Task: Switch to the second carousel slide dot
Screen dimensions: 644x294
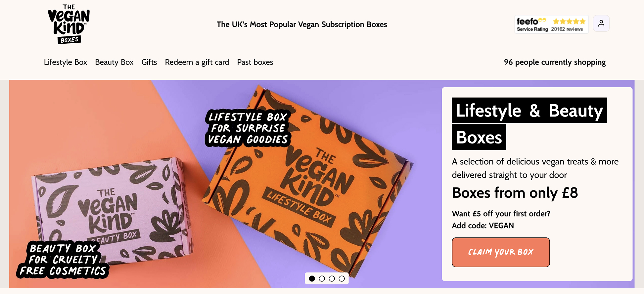Action: (322, 278)
